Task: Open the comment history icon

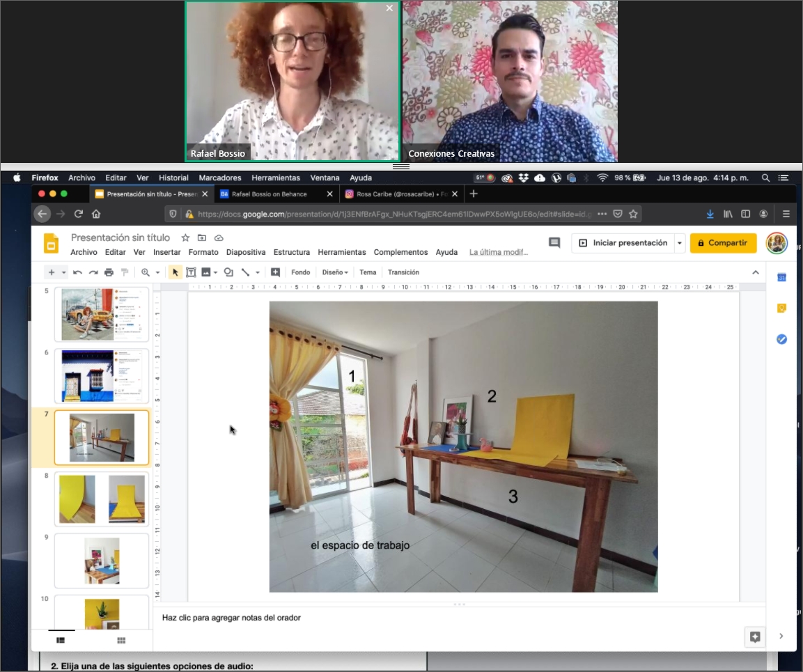Action: point(554,243)
